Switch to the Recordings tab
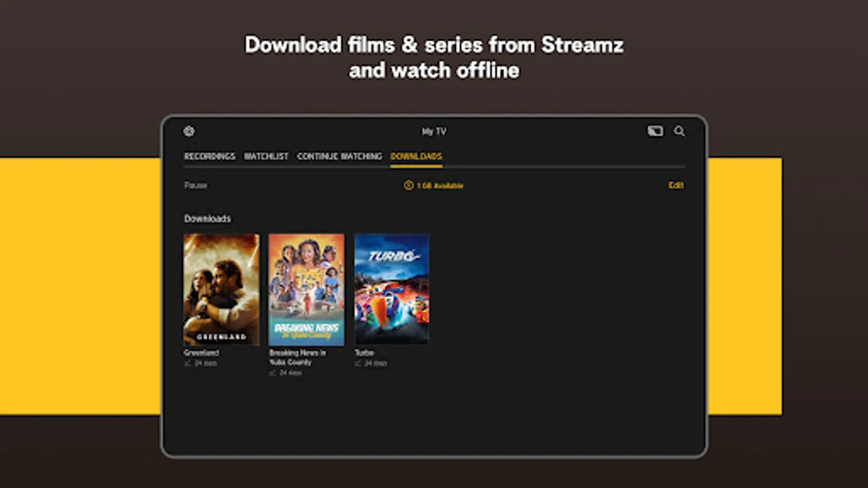 [210, 156]
